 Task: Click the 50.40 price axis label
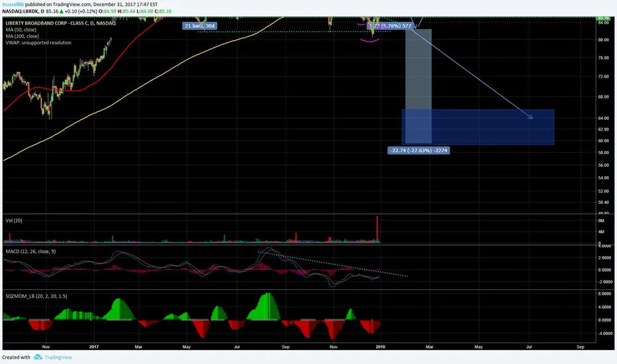603,203
